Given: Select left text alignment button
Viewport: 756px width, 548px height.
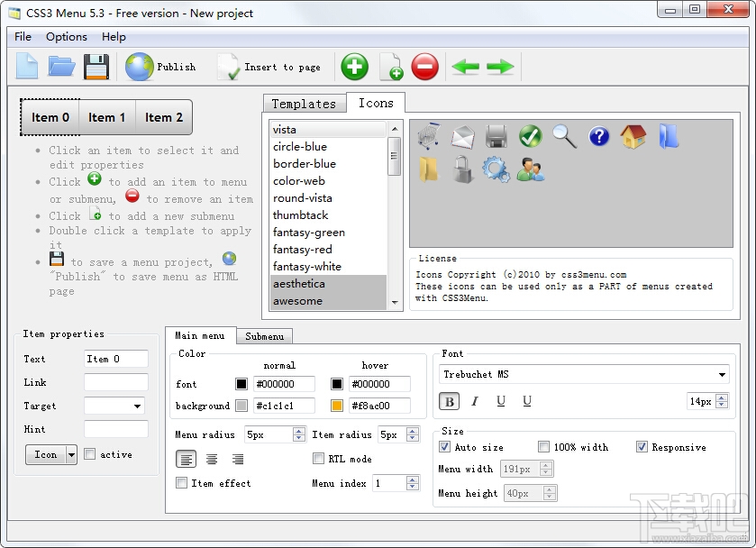Looking at the screenshot, I should coord(187,460).
